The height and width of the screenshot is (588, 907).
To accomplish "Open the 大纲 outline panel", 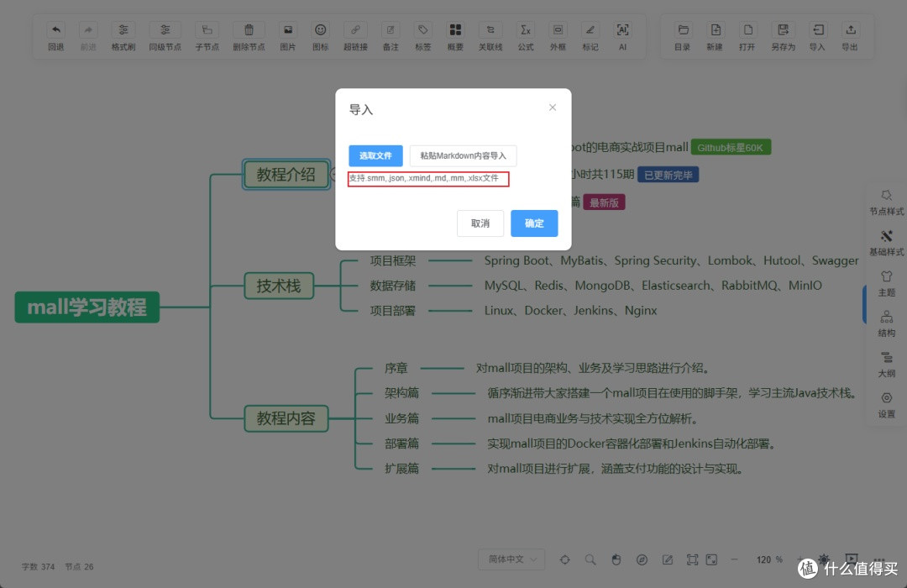I will click(886, 364).
